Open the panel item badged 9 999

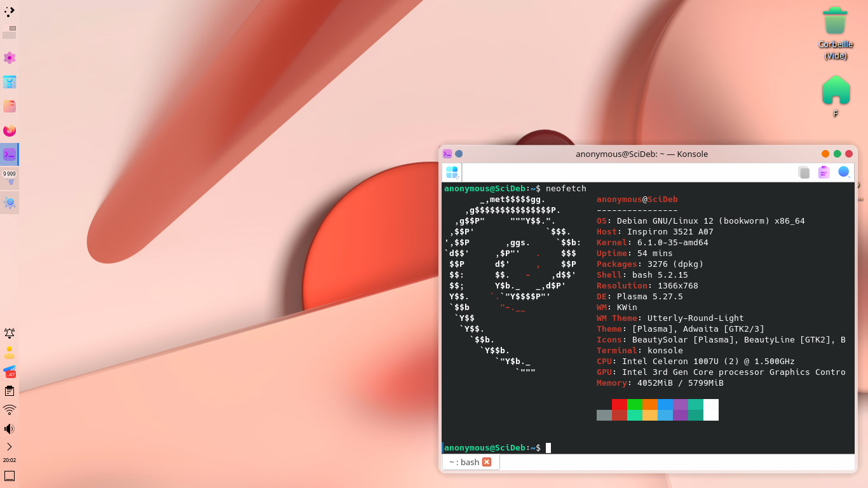coord(10,179)
